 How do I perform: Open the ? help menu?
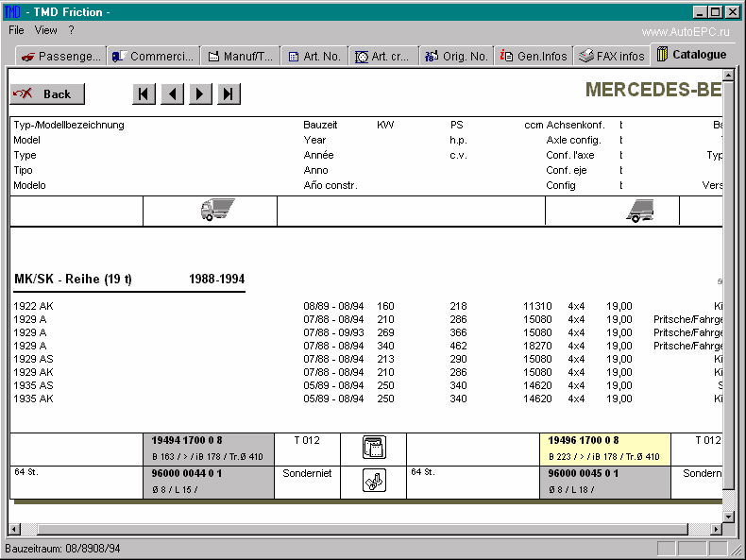72,30
